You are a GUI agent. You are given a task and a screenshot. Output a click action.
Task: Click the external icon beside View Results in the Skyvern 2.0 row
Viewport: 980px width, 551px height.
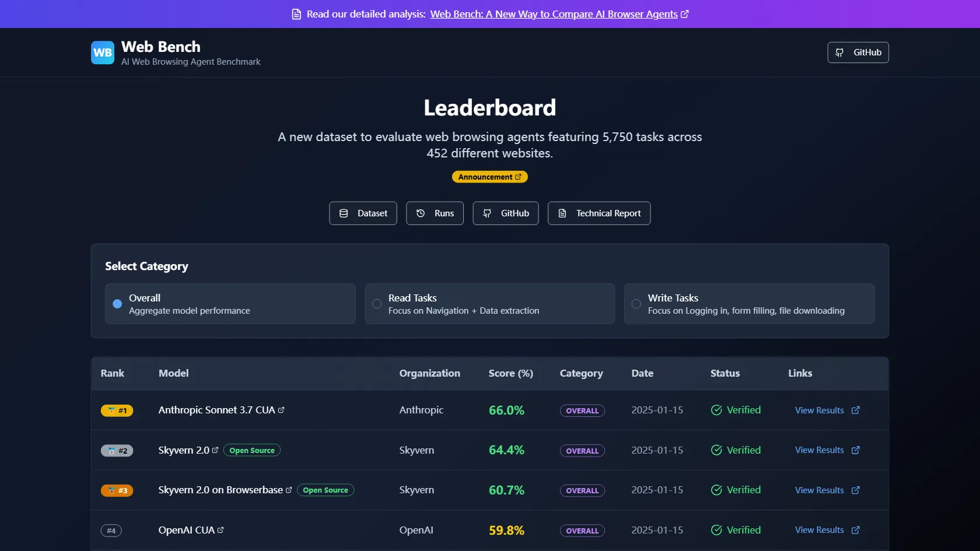point(856,450)
